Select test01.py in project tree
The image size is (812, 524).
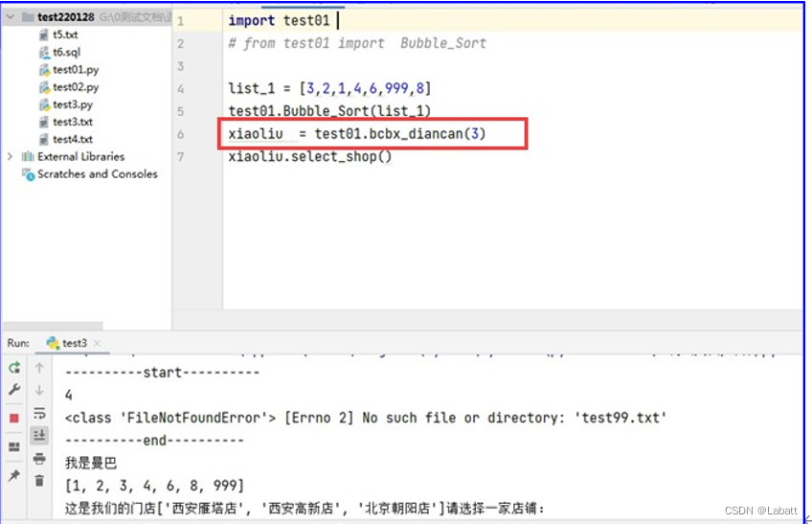point(76,70)
